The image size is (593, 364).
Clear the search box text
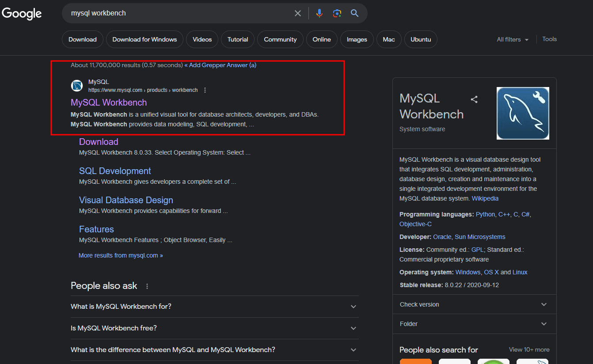click(298, 13)
